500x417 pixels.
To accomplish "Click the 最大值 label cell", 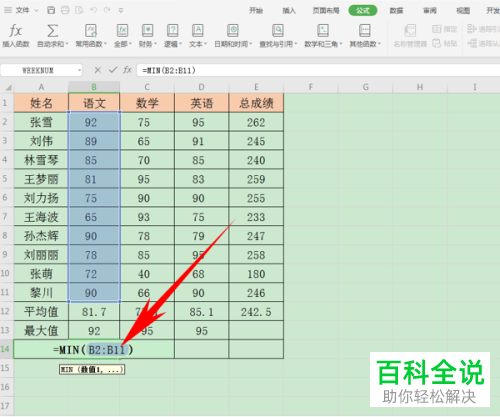I will pyautogui.click(x=41, y=330).
